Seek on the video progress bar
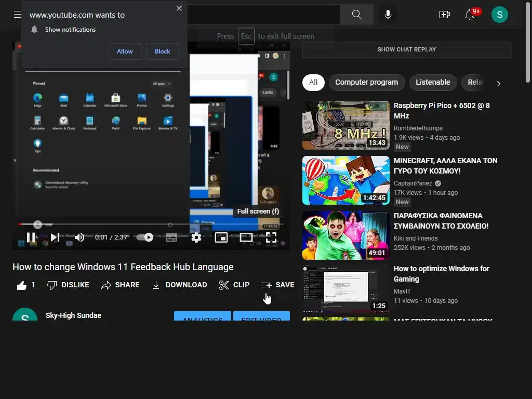Screen dimensions: 532x399 click(151, 224)
